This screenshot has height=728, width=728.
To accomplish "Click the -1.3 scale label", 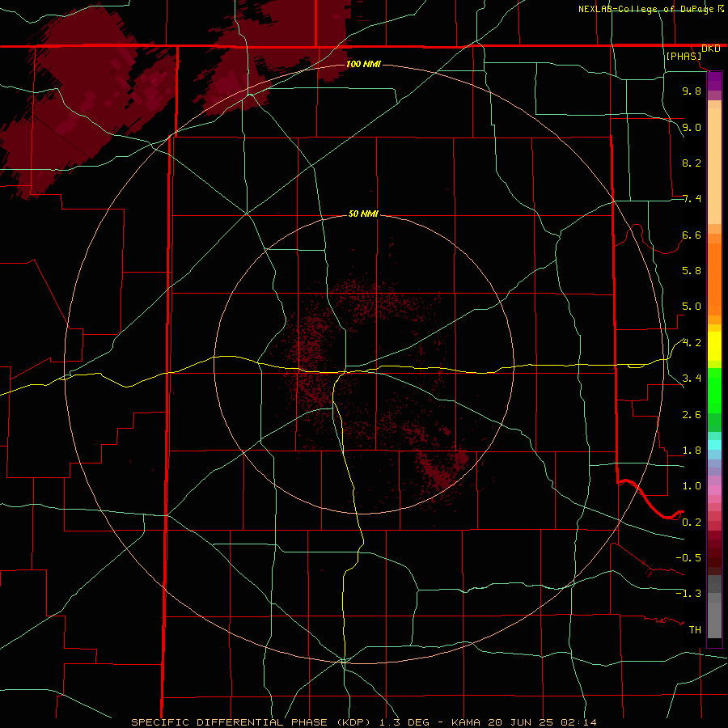I will click(x=688, y=594).
